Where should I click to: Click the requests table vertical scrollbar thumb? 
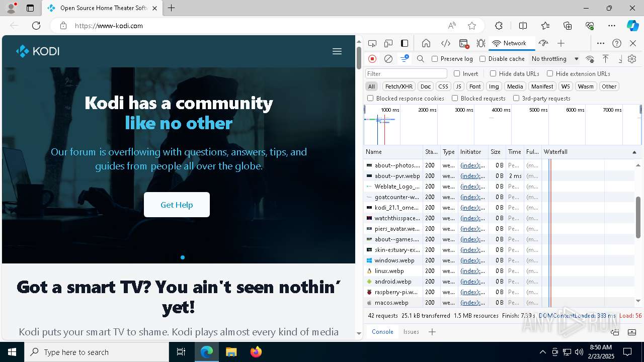[x=638, y=217]
